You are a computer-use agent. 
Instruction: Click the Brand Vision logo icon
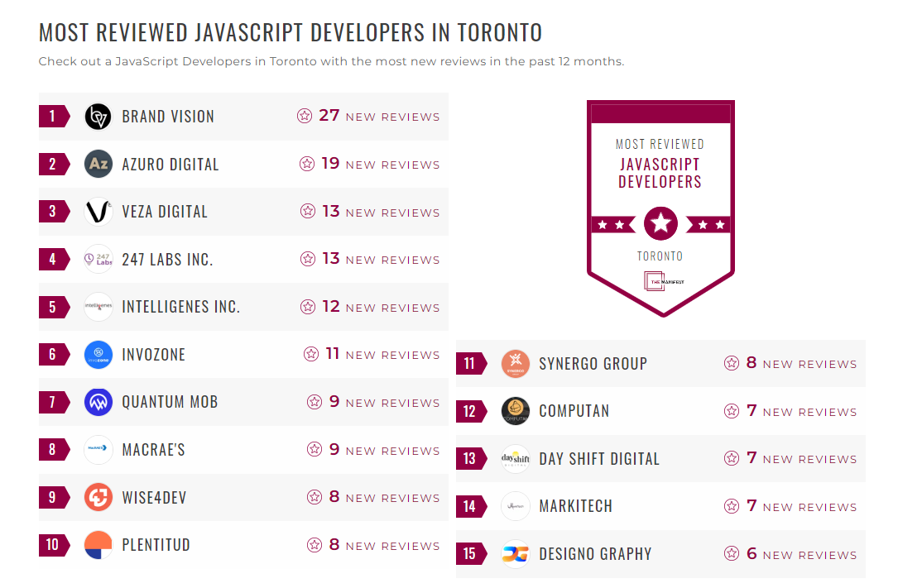coord(98,116)
